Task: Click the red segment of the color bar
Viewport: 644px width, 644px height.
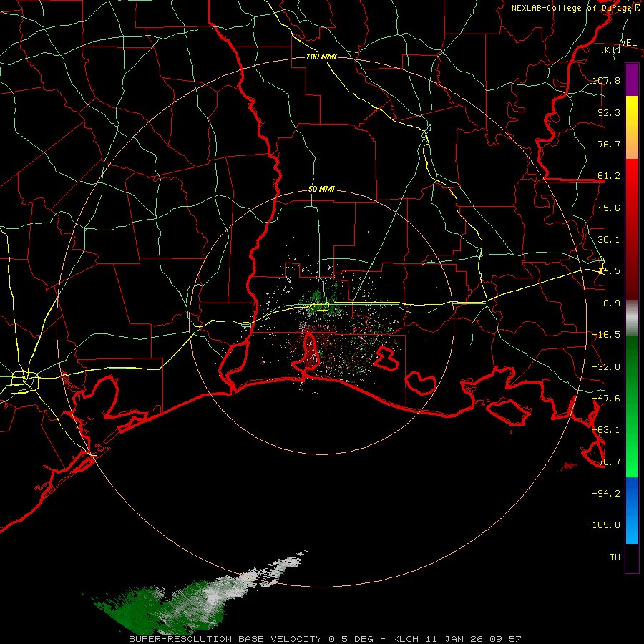Action: coord(632,229)
